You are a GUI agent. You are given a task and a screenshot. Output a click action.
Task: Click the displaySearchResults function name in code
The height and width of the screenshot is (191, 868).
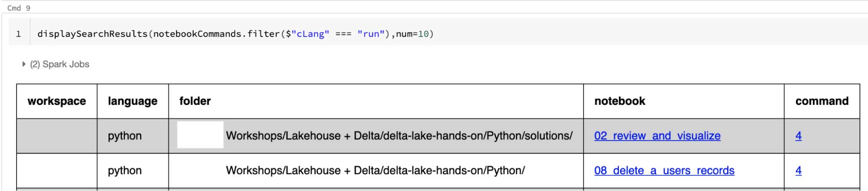pyautogui.click(x=92, y=34)
